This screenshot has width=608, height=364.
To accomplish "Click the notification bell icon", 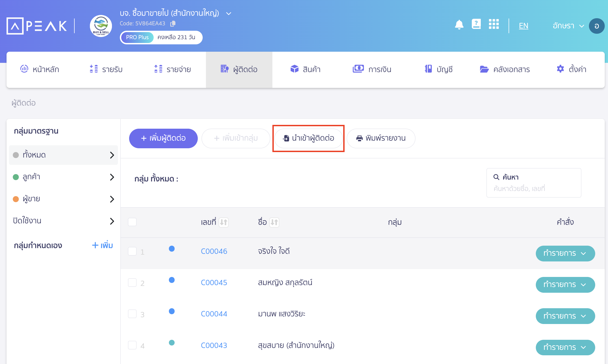I will 459,25.
